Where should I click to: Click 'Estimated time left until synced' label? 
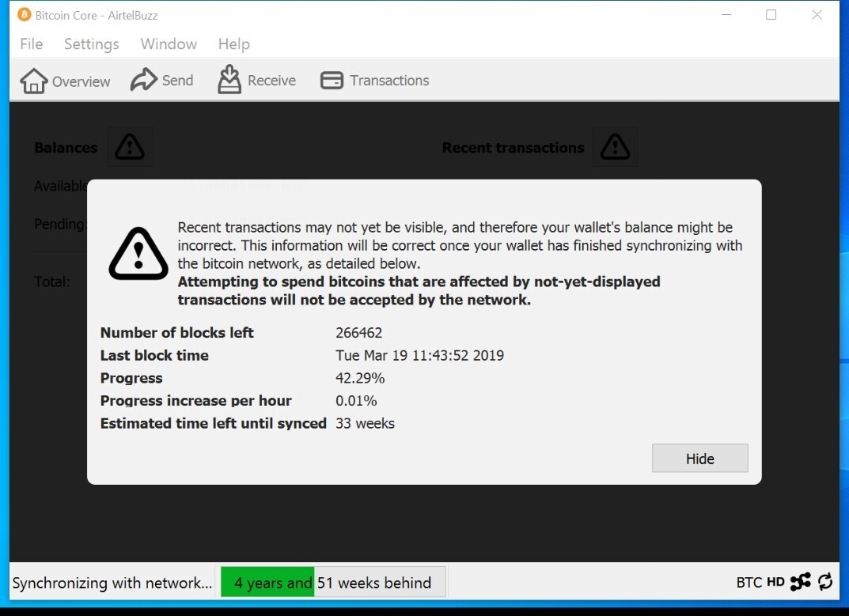(x=214, y=423)
